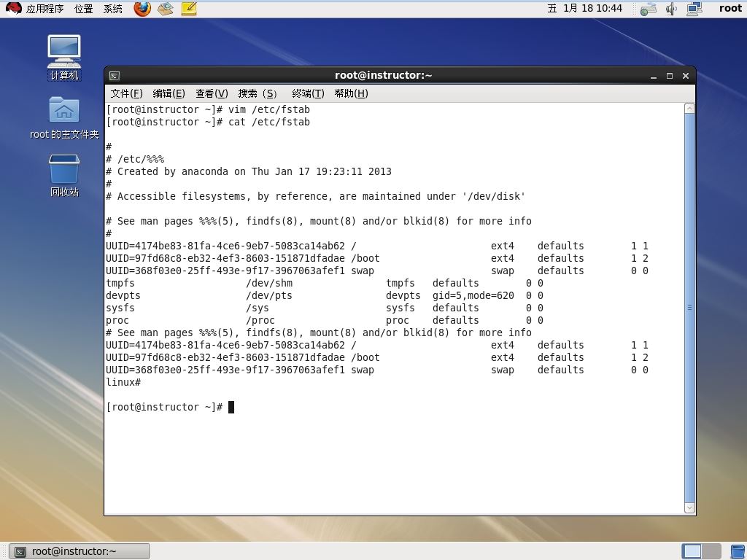Open the 查看(V) menu in the terminal

click(212, 93)
